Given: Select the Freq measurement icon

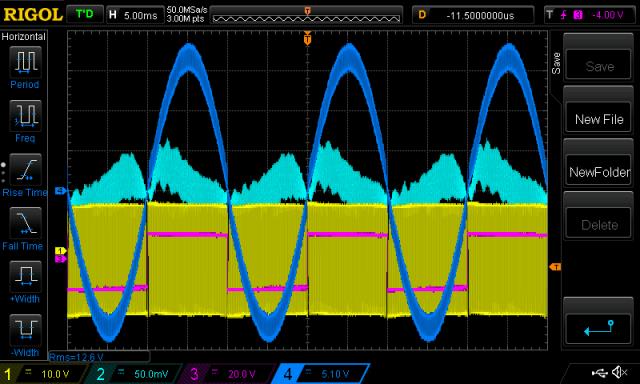Looking at the screenshot, I should pyautogui.click(x=25, y=115).
